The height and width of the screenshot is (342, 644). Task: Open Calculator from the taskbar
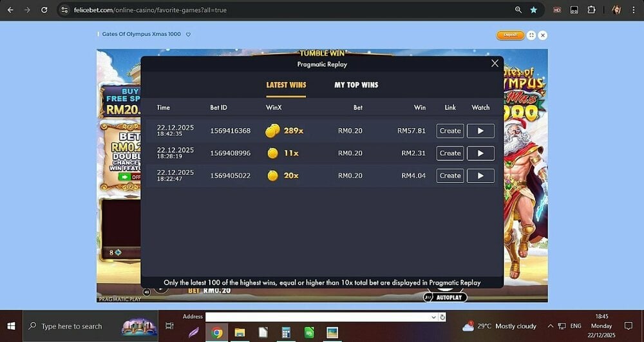pos(286,332)
